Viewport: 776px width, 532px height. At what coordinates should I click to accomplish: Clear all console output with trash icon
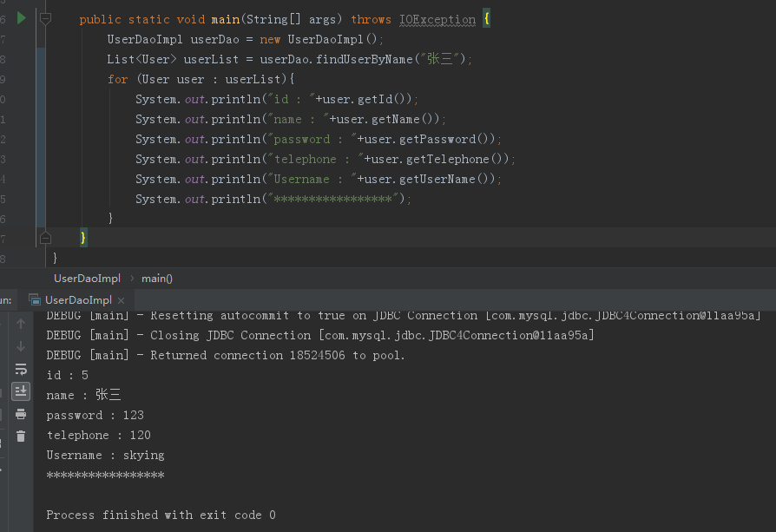21,437
